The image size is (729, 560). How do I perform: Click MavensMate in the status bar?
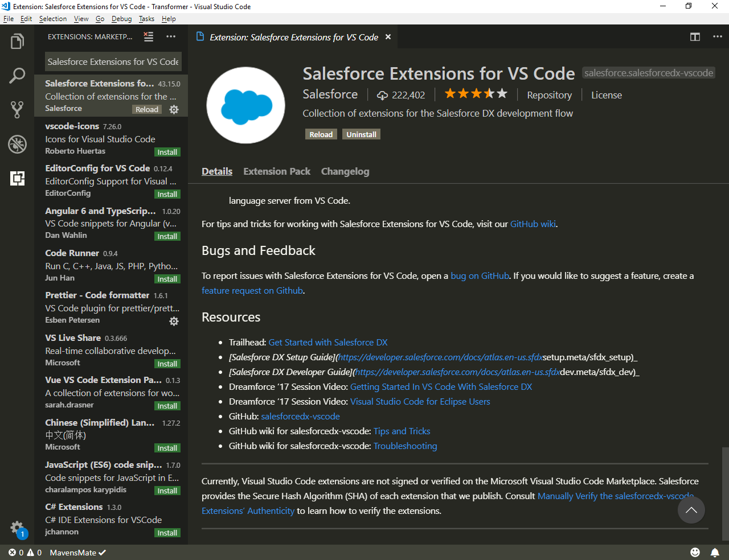coord(77,552)
